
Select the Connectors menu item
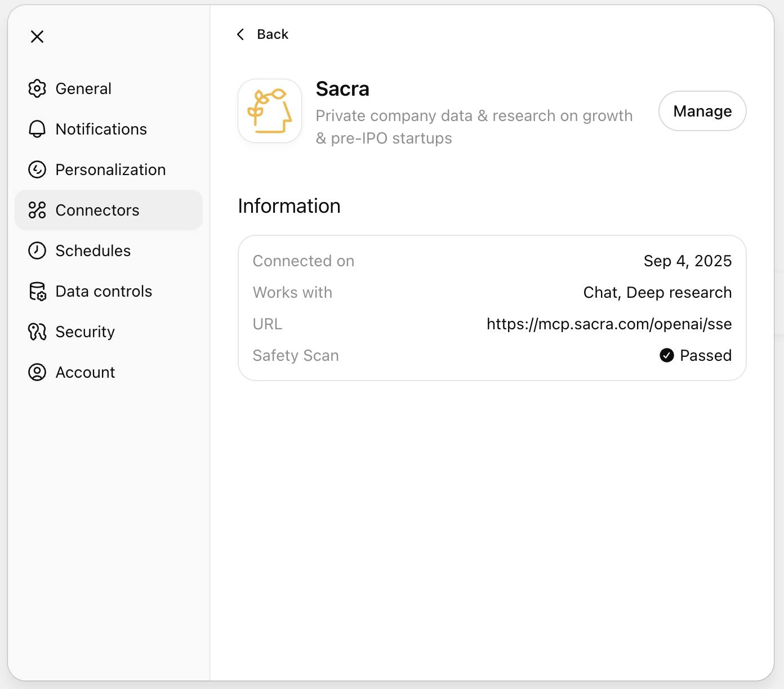tap(109, 210)
